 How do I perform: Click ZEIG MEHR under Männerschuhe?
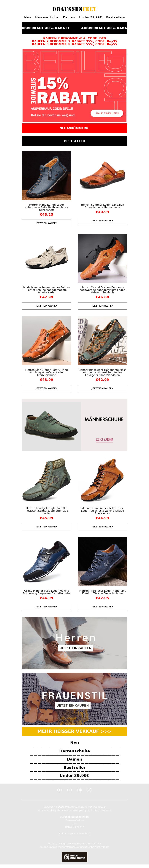[x=104, y=439]
